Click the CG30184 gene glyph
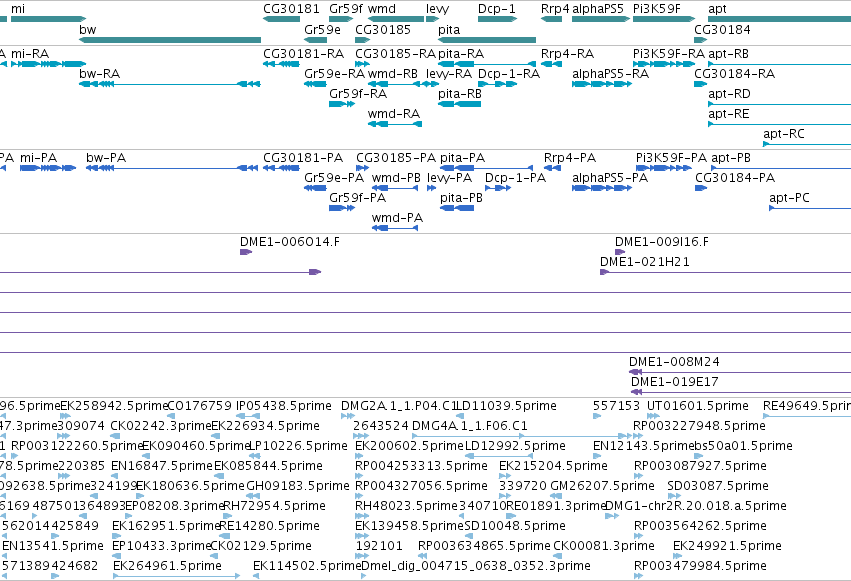Viewport: 851px width, 581px height. pos(701,40)
